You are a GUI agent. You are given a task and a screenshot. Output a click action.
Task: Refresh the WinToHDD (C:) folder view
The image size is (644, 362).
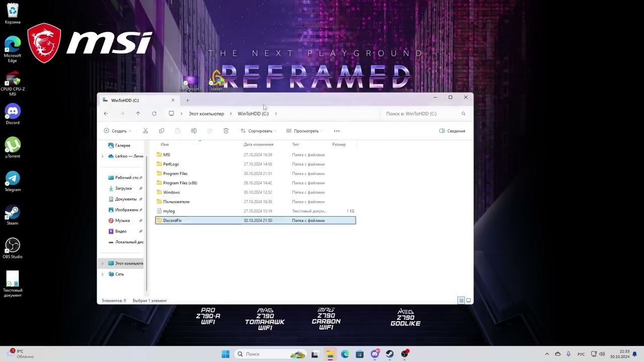coord(154,114)
